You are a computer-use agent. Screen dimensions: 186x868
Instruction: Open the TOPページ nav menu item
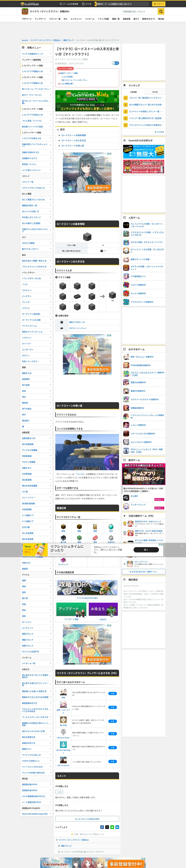pyautogui.click(x=27, y=19)
